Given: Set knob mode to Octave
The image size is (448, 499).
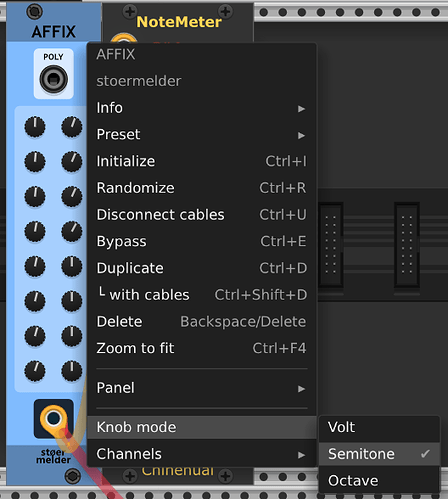Looking at the screenshot, I should click(x=379, y=481).
